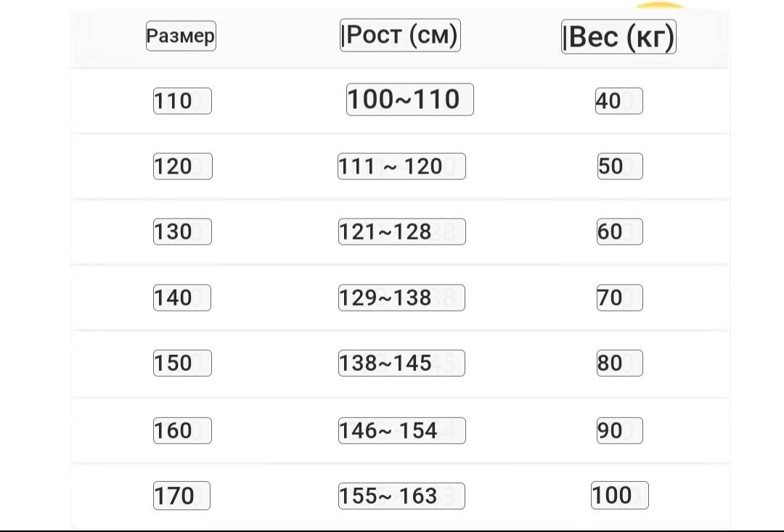This screenshot has height=532, width=784.
Task: Select weight value 40
Action: 619,101
